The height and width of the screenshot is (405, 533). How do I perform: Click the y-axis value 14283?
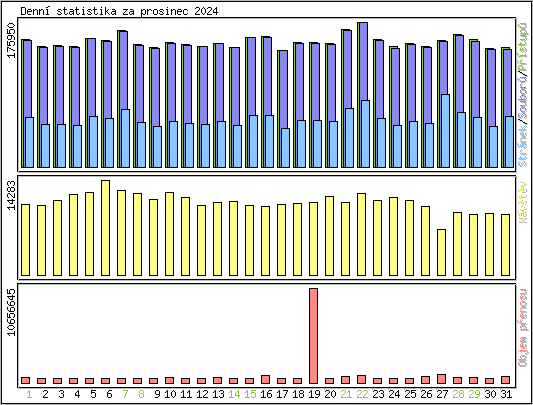click(x=12, y=195)
